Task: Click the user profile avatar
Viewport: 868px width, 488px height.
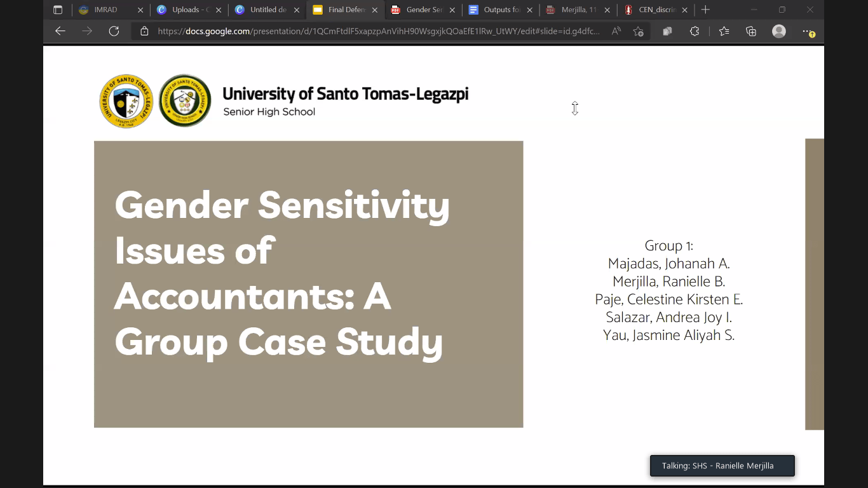Action: pos(779,31)
